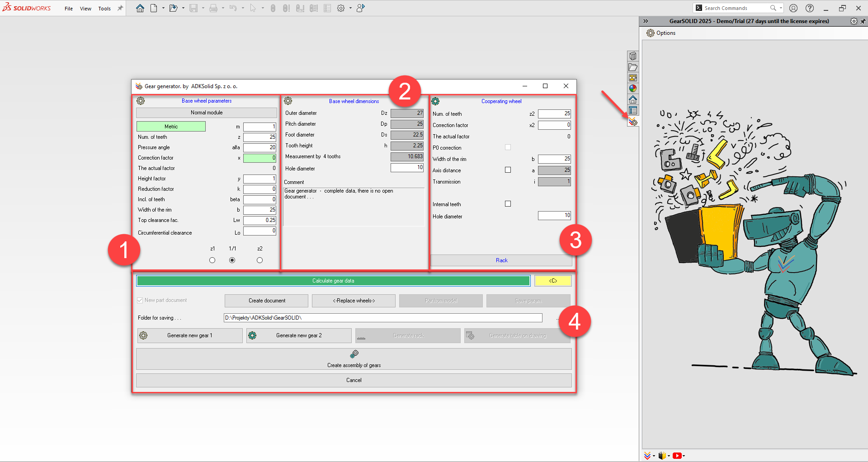
Task: Expand the Save dropdown arrow
Action: coord(203,8)
